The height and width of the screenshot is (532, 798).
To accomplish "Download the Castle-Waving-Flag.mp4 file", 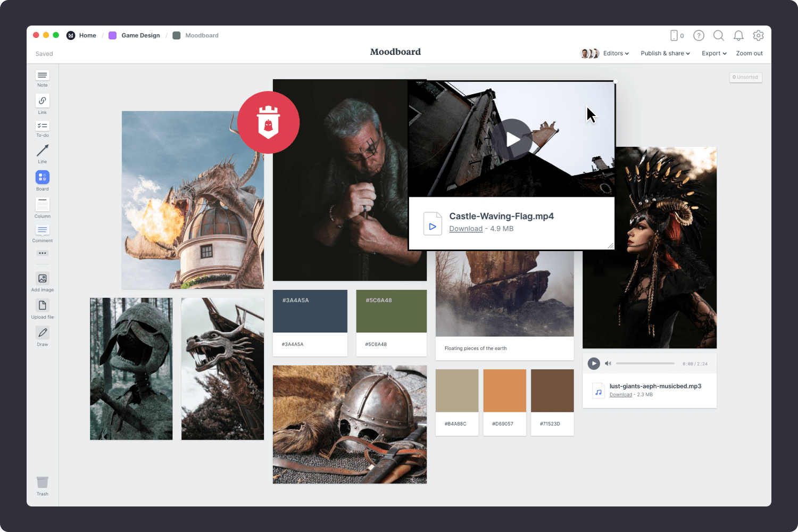I will (x=466, y=228).
